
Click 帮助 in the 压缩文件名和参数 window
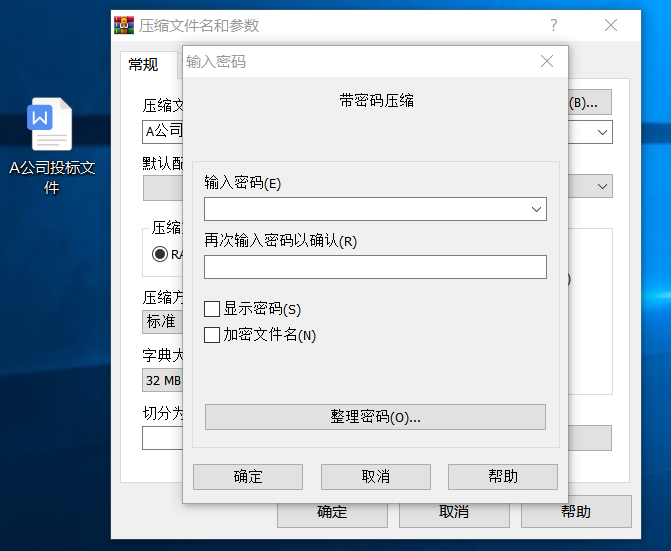click(576, 512)
